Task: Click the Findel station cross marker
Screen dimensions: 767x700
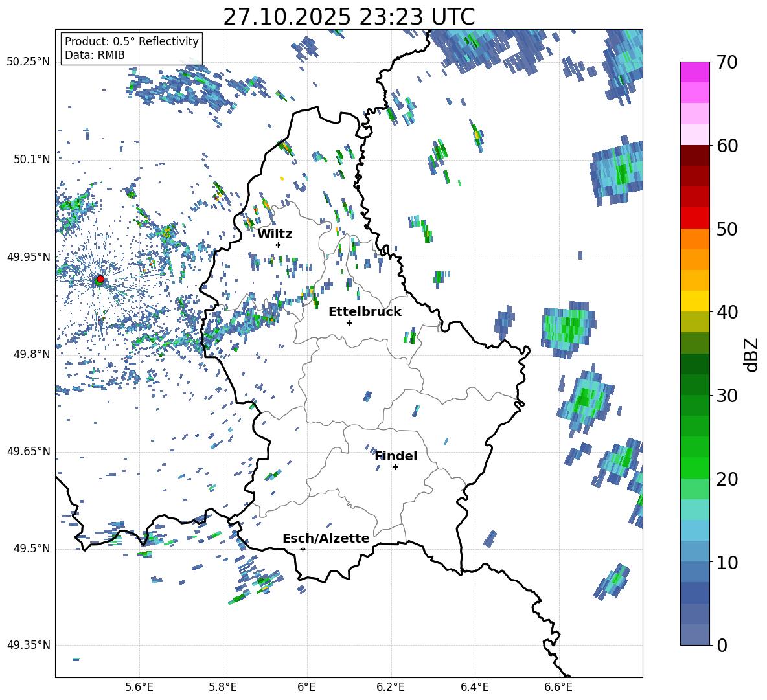Action: pos(395,468)
